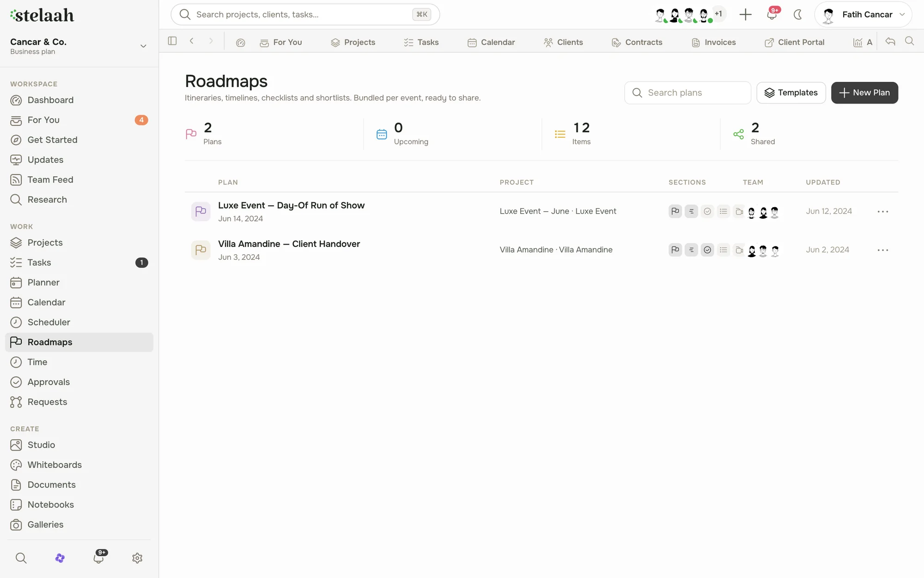Open sidebar search magnifier at bottom

(21, 558)
